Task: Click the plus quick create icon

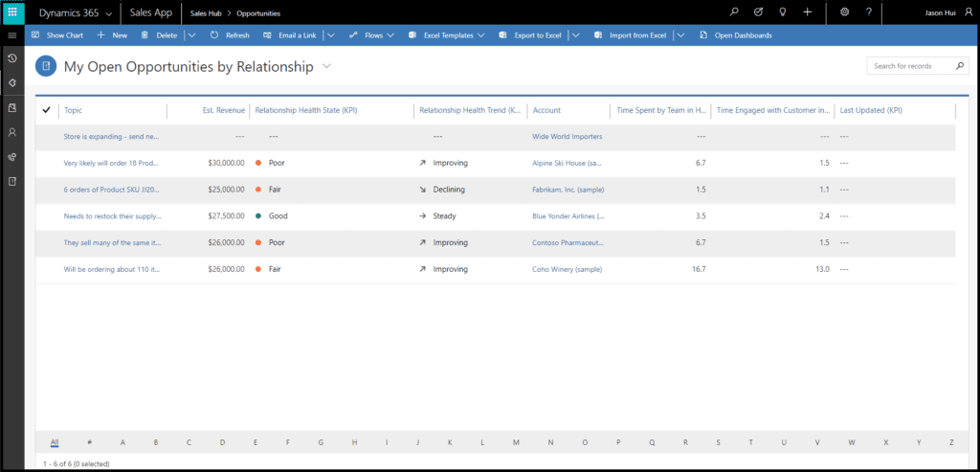Action: [808, 12]
